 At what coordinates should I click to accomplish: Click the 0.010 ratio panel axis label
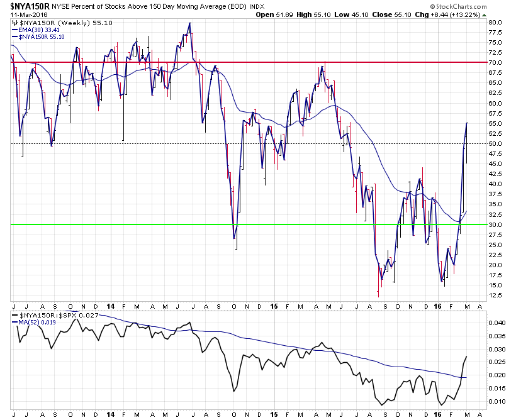[x=497, y=402]
